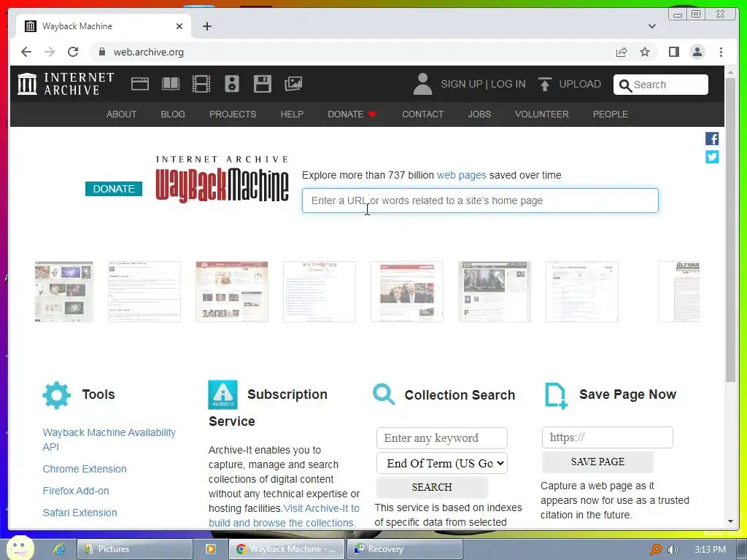Open Chrome three-dot menu
The height and width of the screenshot is (560, 747).
coord(721,52)
